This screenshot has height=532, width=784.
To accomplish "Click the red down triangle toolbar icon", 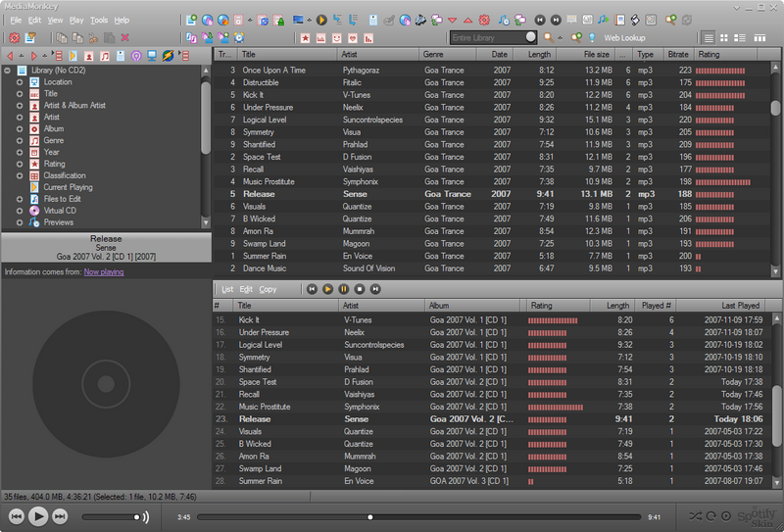I will pyautogui.click(x=452, y=21).
